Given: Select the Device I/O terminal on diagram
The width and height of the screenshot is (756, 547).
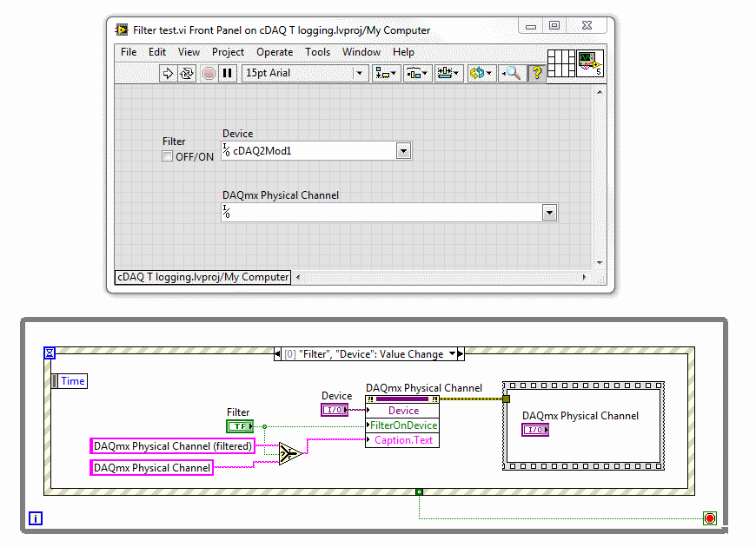Looking at the screenshot, I should tap(335, 410).
